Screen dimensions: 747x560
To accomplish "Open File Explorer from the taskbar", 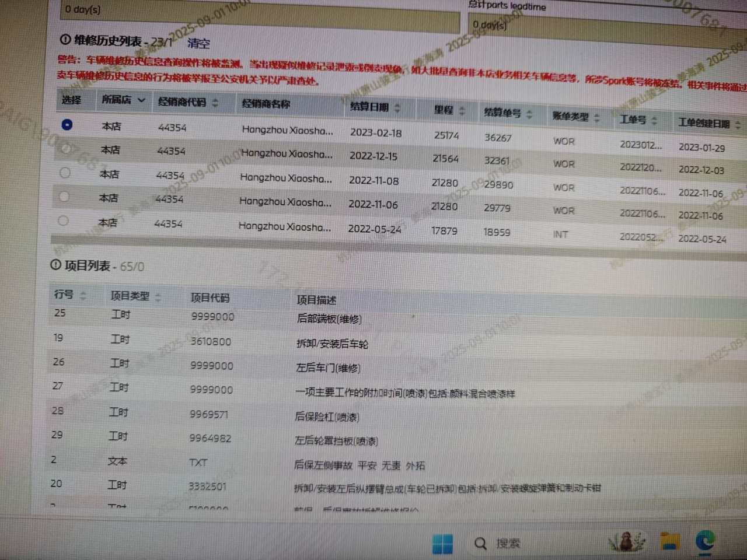I will pos(669,542).
